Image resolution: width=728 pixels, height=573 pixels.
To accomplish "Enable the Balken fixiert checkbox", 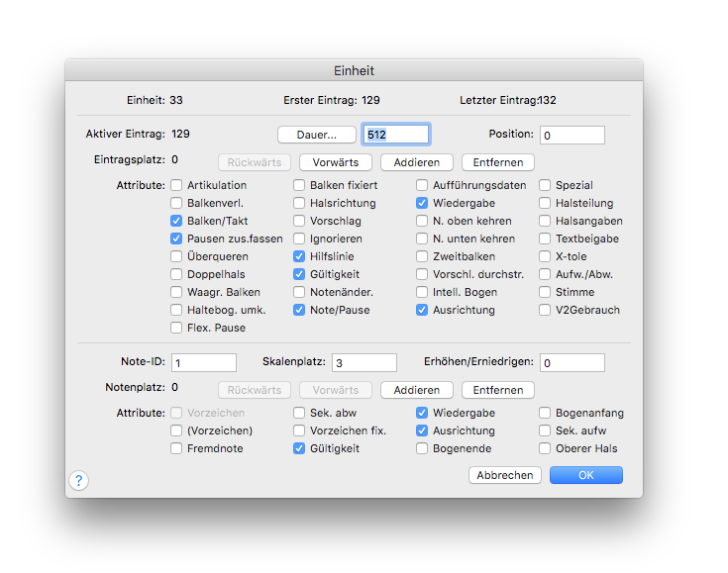I will (299, 185).
